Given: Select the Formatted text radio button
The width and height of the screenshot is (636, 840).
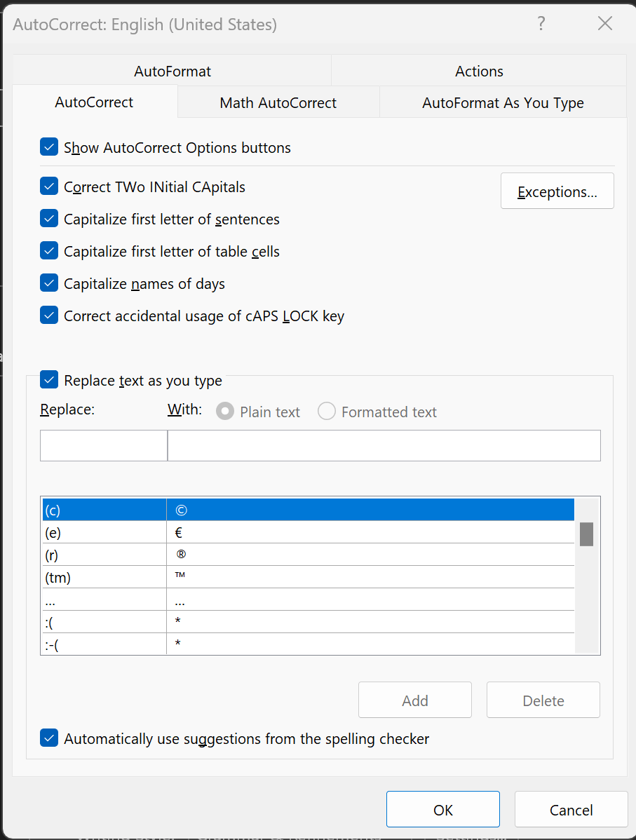Looking at the screenshot, I should (327, 412).
